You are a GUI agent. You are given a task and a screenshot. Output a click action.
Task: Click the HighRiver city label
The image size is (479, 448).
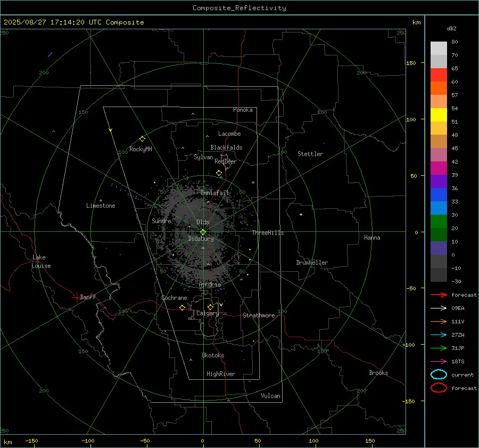pos(221,374)
